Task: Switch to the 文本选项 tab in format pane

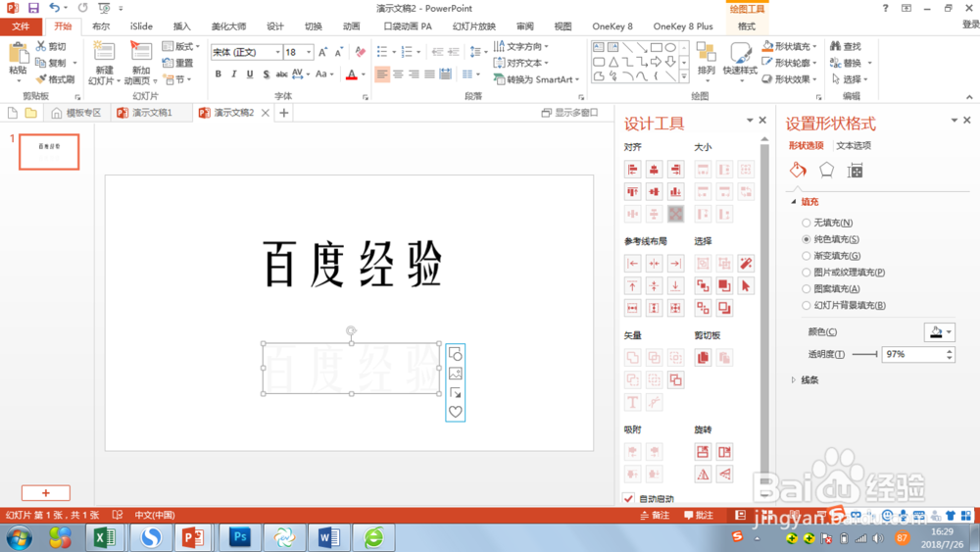Action: (x=854, y=146)
